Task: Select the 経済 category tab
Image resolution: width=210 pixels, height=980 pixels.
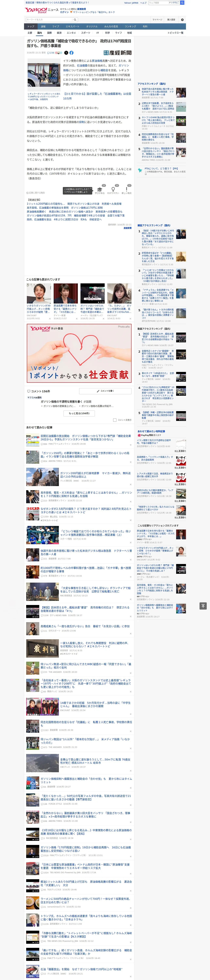Action: [59, 33]
